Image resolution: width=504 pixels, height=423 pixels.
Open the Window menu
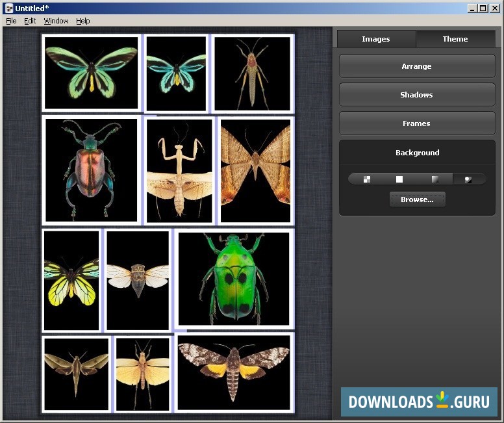(56, 21)
